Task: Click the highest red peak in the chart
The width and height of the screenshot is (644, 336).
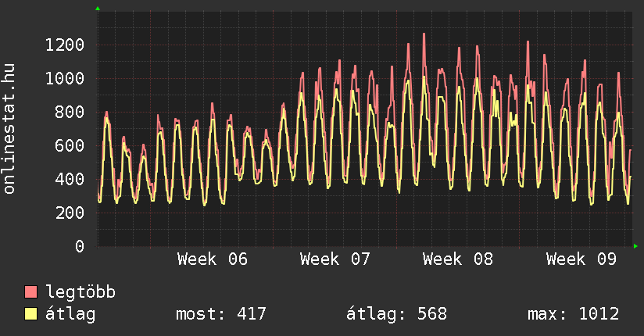Action: click(424, 34)
